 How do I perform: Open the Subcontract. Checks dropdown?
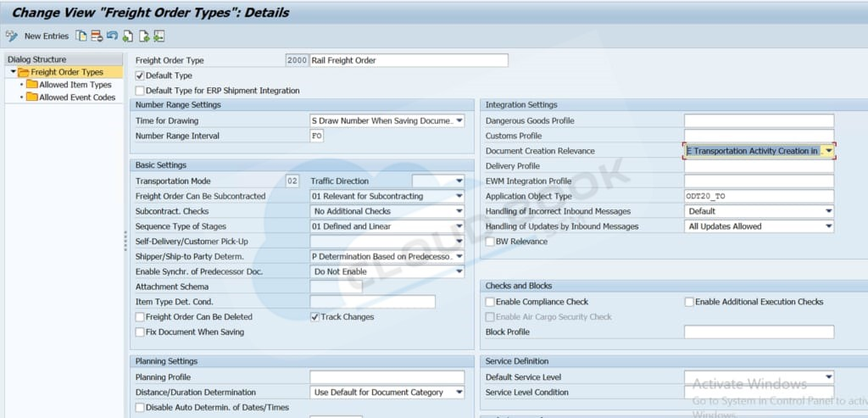459,211
